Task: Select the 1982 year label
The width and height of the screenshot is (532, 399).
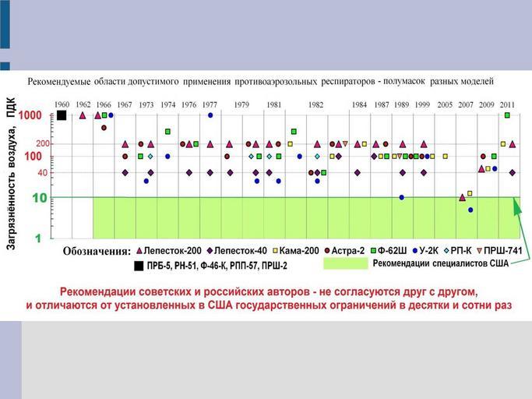Action: [x=315, y=104]
